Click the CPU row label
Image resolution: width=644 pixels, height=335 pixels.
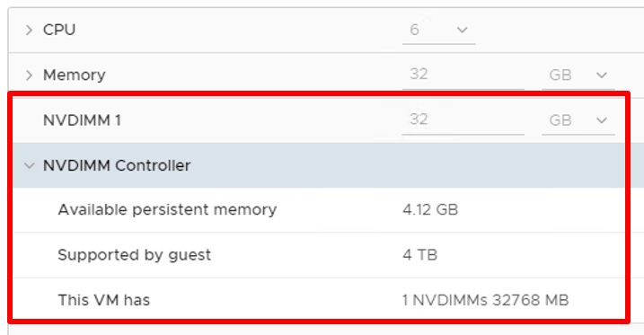59,30
